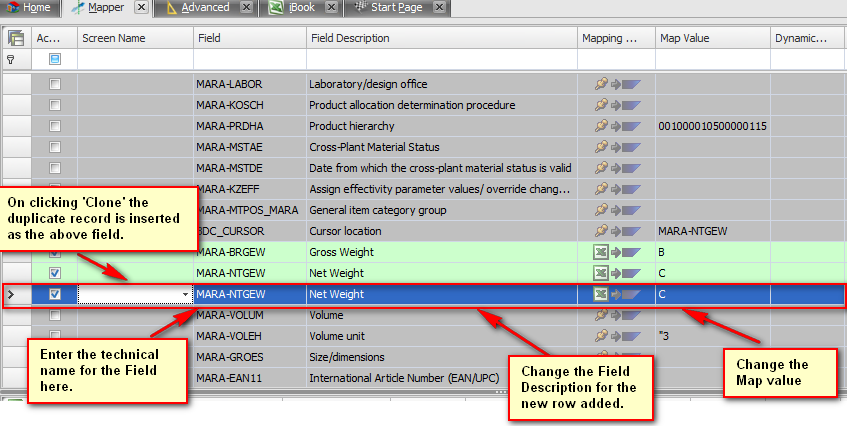Click Map Value cell of MARA-VOLEH row
Image resolution: width=847 pixels, height=426 pixels.
click(x=710, y=336)
